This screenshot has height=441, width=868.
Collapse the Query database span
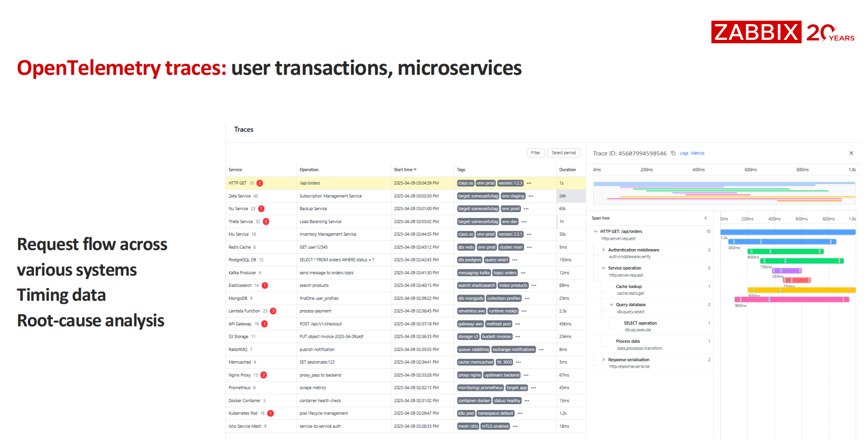click(x=611, y=305)
